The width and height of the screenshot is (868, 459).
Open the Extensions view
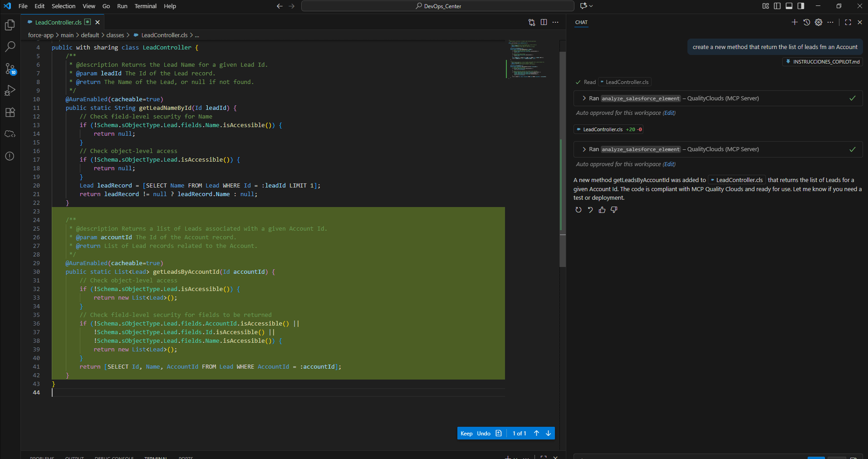(10, 112)
